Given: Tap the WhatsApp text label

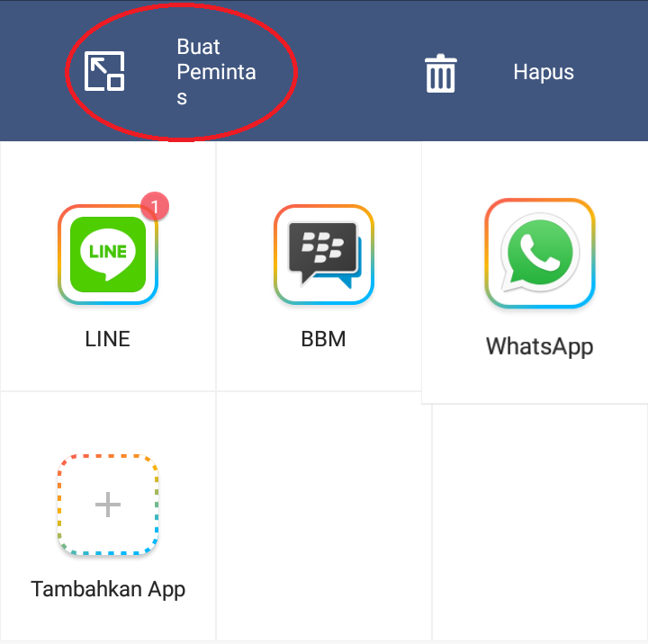Looking at the screenshot, I should coord(540,346).
